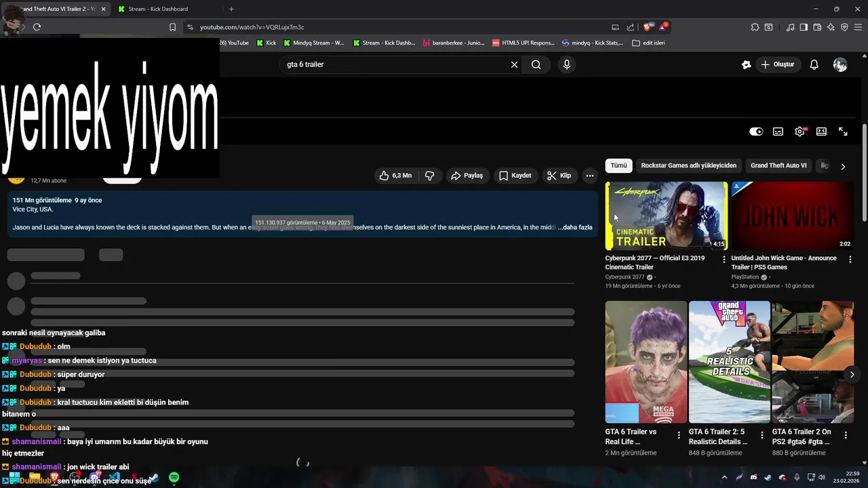Open the music note playlist icon

(x=790, y=27)
